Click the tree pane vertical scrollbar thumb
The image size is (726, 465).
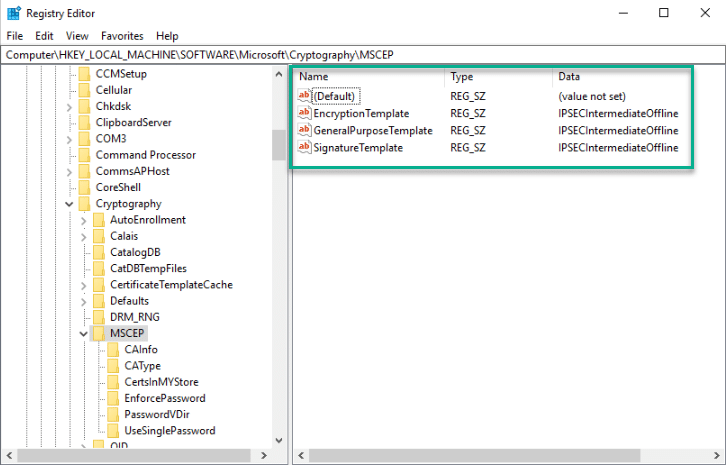tap(279, 145)
